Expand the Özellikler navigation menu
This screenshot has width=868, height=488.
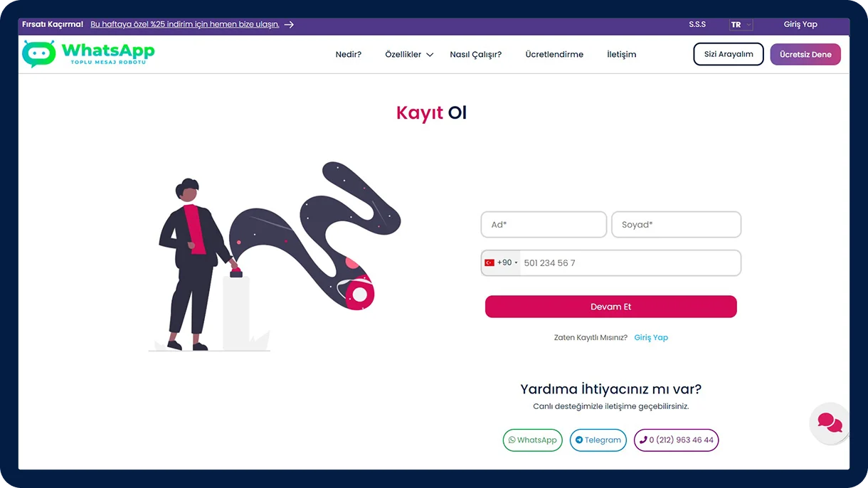click(x=403, y=54)
